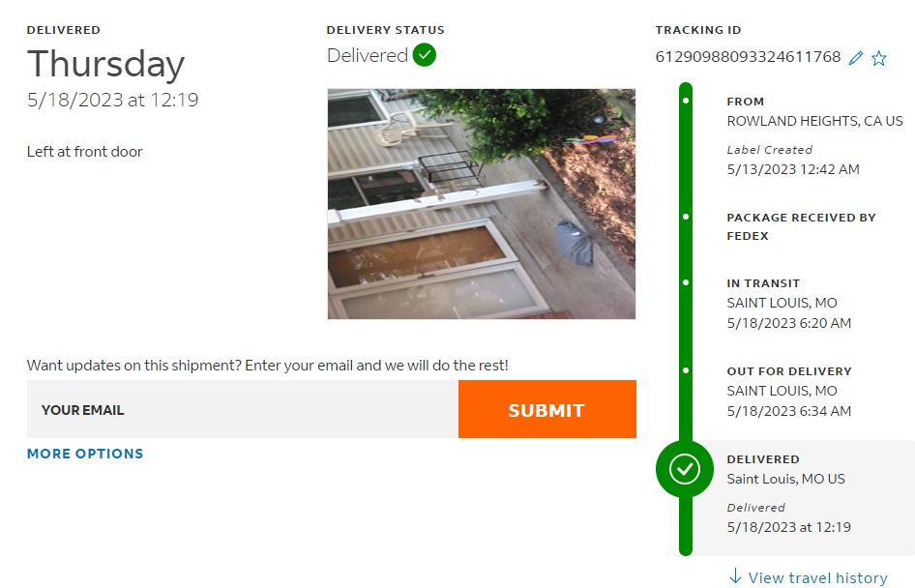Focus the Your Email input field

242,409
